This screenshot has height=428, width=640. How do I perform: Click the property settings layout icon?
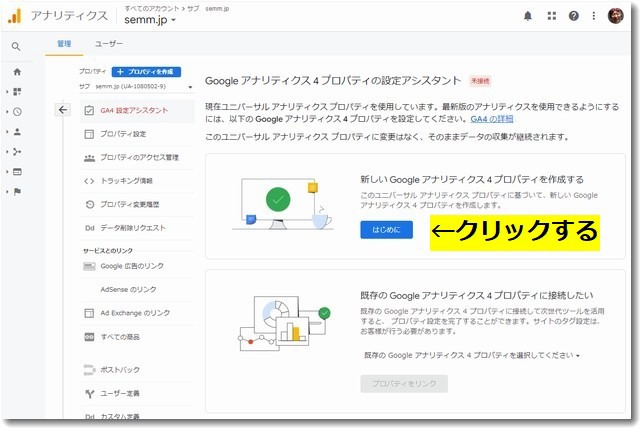pyautogui.click(x=89, y=134)
